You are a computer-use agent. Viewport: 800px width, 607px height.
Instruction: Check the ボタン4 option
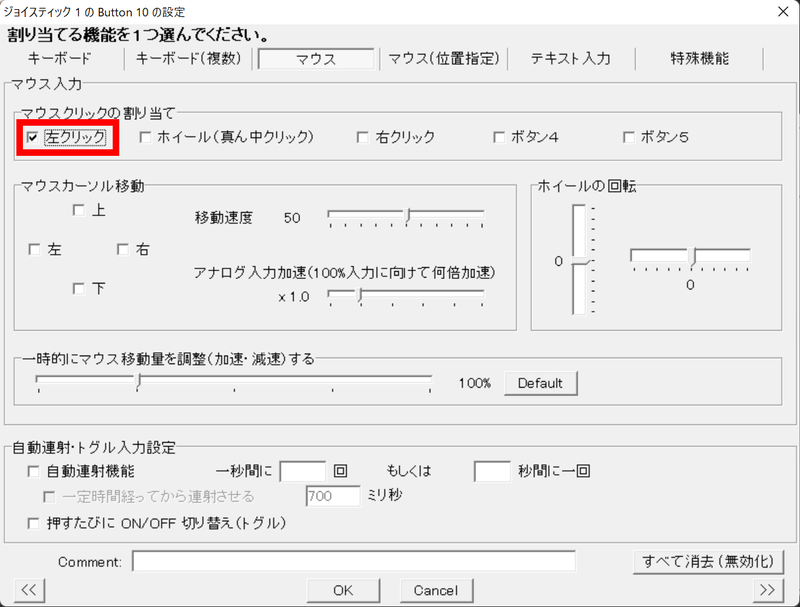click(497, 137)
